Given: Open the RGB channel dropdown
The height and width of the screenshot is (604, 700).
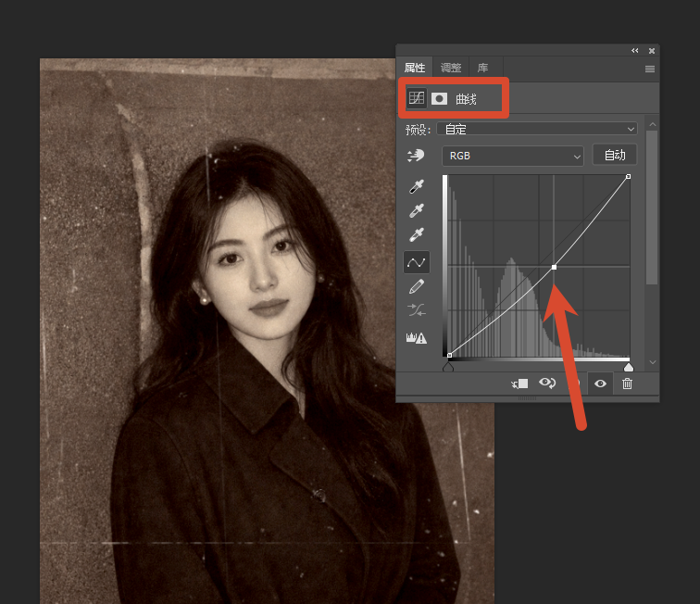Looking at the screenshot, I should point(513,156).
